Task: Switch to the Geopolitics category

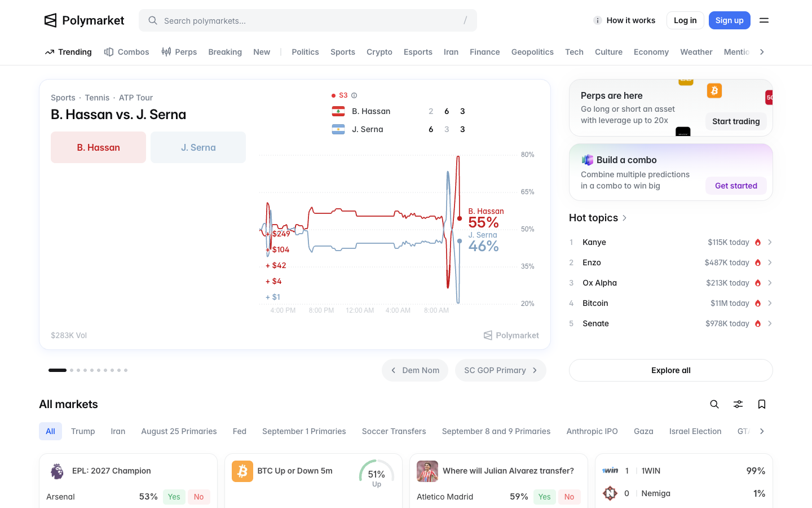Action: tap(532, 52)
